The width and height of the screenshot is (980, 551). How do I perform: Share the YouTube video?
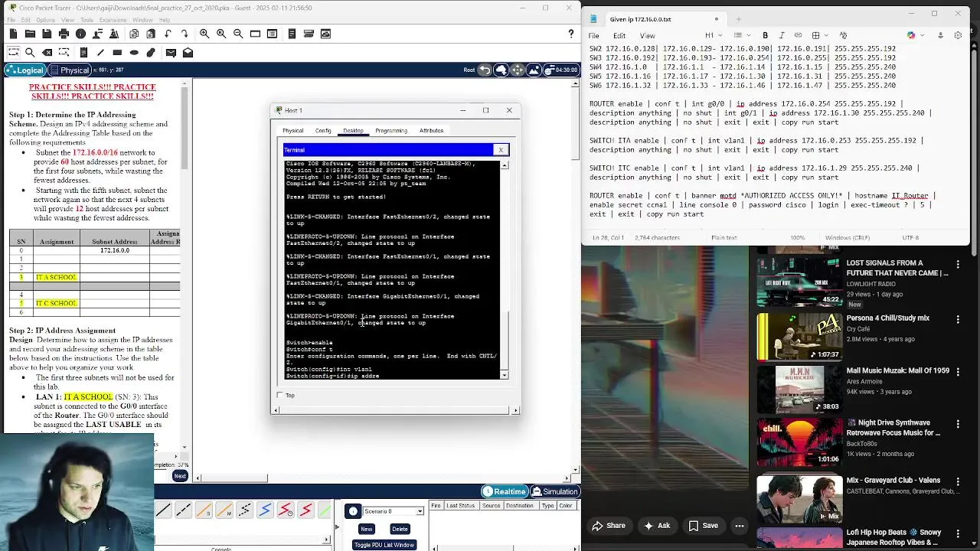[x=609, y=526]
